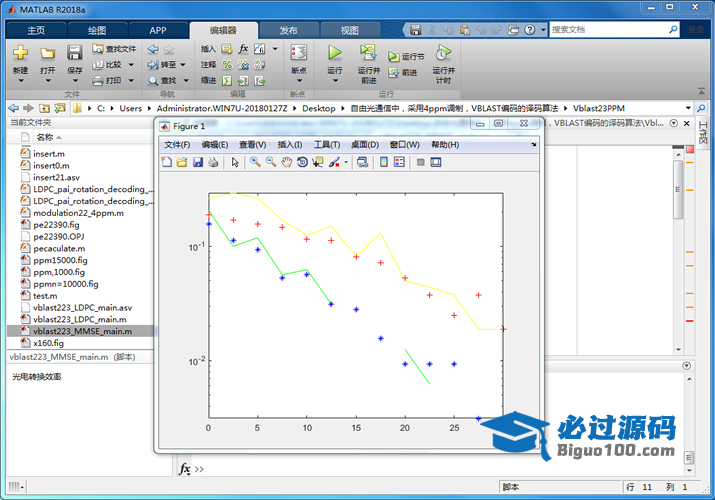The image size is (715, 500).
Task: Click the Save Figure disk icon
Action: point(198,162)
